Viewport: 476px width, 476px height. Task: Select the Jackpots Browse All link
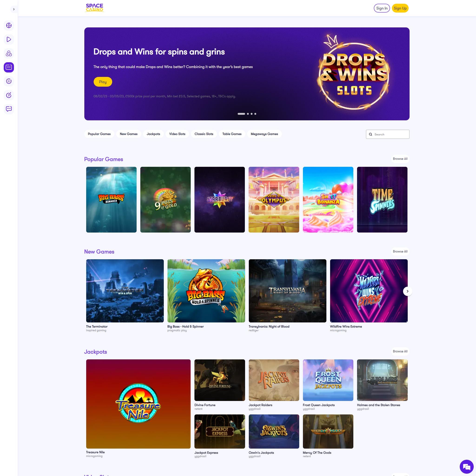[x=400, y=351]
